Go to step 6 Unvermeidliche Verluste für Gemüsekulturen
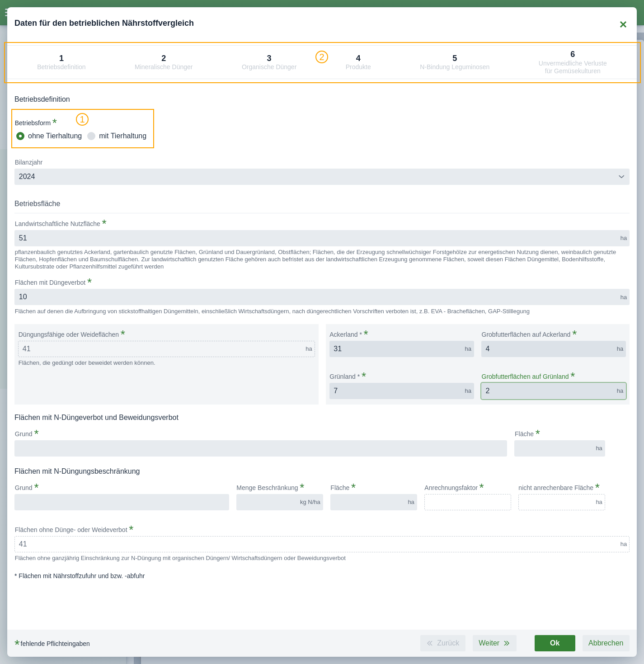 573,62
